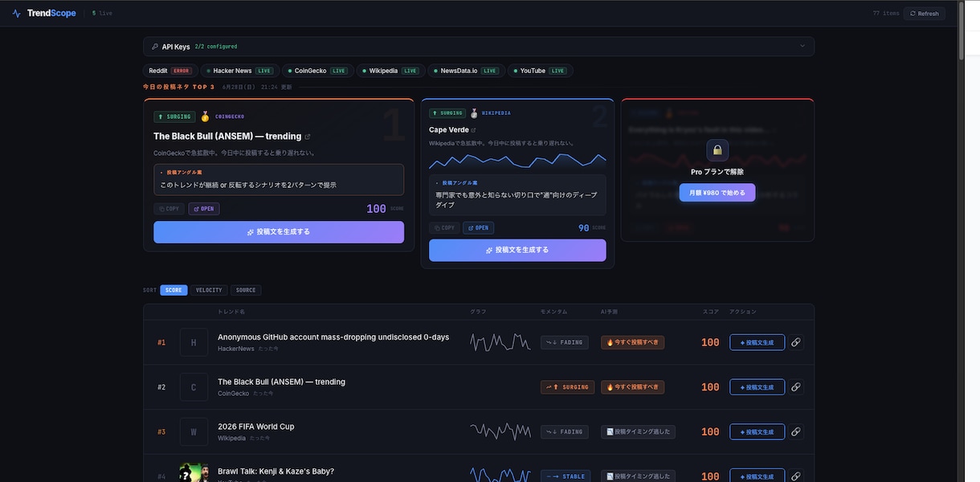Sort trends by VELOCITY

[x=209, y=290]
